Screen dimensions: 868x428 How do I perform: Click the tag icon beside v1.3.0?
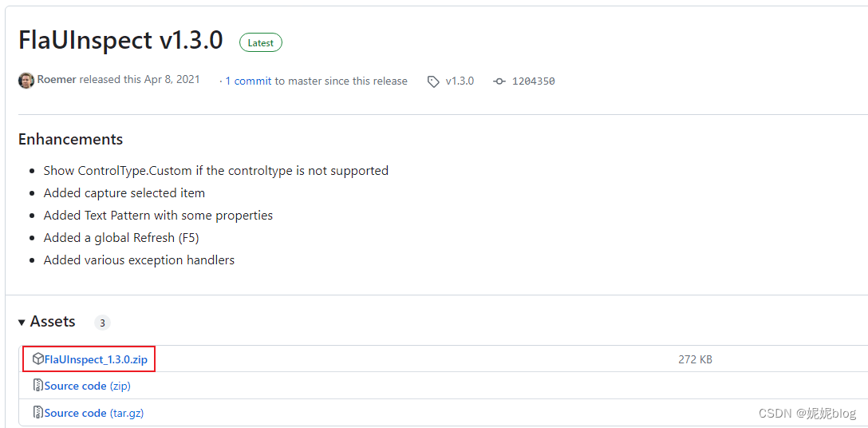tap(433, 81)
